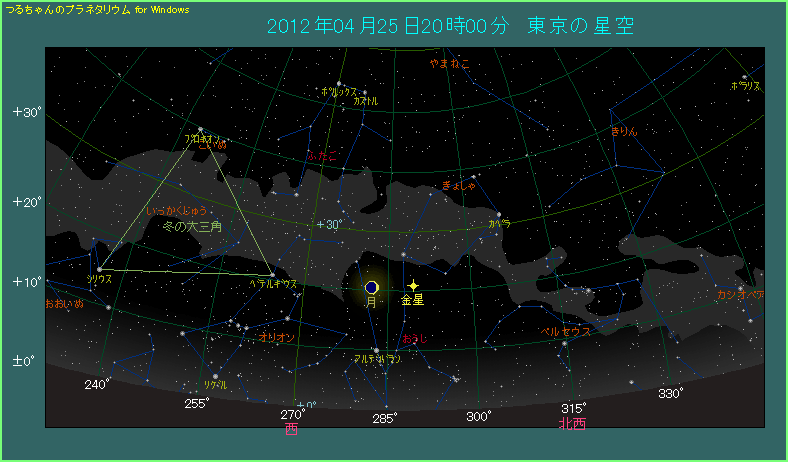Click the yellow Venus star icon
The width and height of the screenshot is (788, 462).
[x=413, y=286]
